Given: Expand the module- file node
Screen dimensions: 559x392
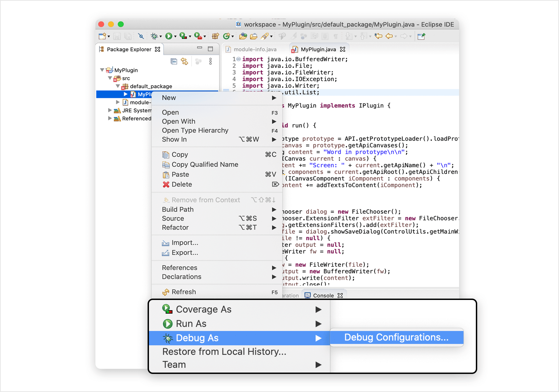Looking at the screenshot, I should coord(118,102).
